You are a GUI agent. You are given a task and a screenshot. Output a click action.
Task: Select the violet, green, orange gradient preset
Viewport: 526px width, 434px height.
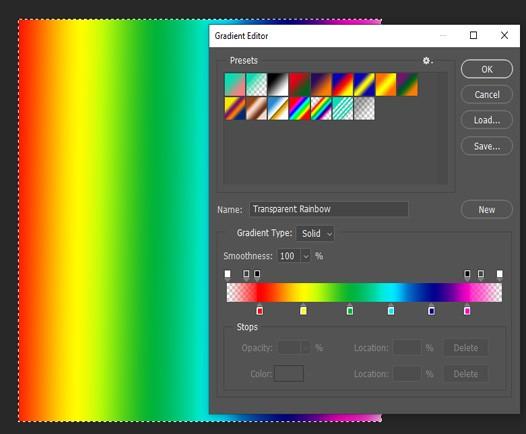407,85
